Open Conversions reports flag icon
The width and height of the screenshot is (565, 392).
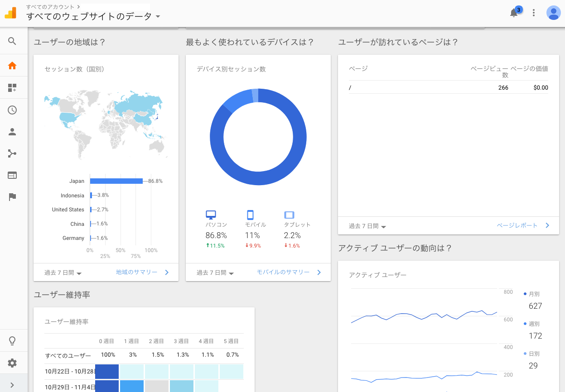click(x=12, y=197)
